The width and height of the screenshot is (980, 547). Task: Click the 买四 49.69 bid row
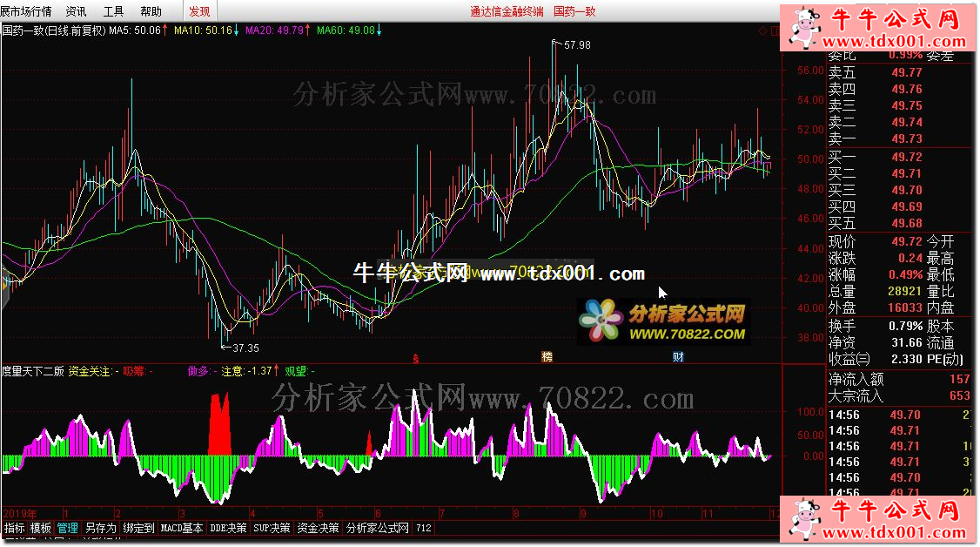(875, 206)
